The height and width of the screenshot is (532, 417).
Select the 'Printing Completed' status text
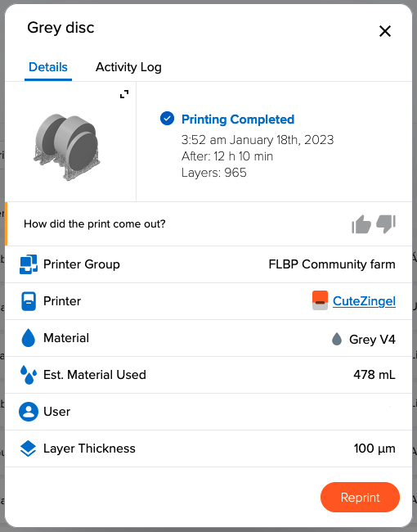pyautogui.click(x=238, y=119)
